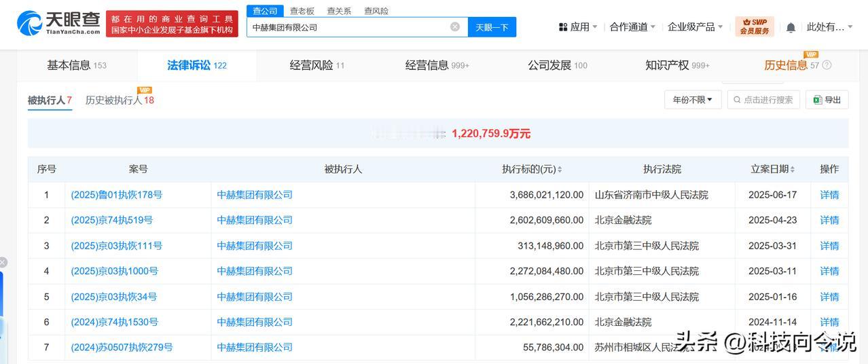The width and height of the screenshot is (868, 364).
Task: Open case (2025)京03执1000号
Action: click(115, 271)
